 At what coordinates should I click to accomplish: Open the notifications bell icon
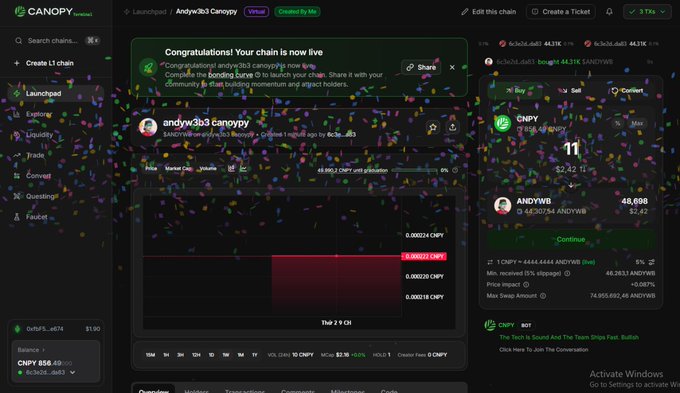pos(609,12)
